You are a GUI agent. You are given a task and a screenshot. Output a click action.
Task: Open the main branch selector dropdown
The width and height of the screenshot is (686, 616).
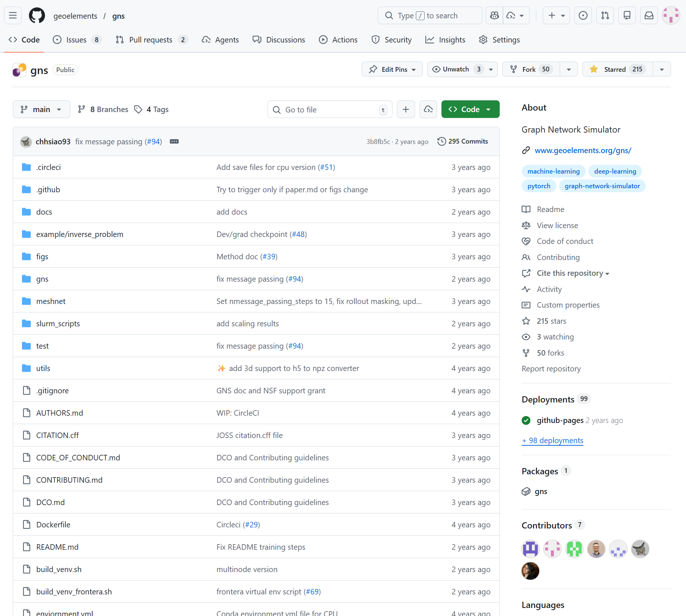tap(41, 109)
